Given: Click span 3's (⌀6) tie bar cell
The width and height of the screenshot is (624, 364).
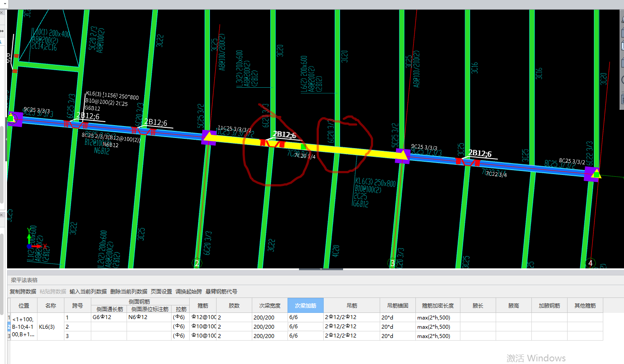Looking at the screenshot, I should coord(180,336).
